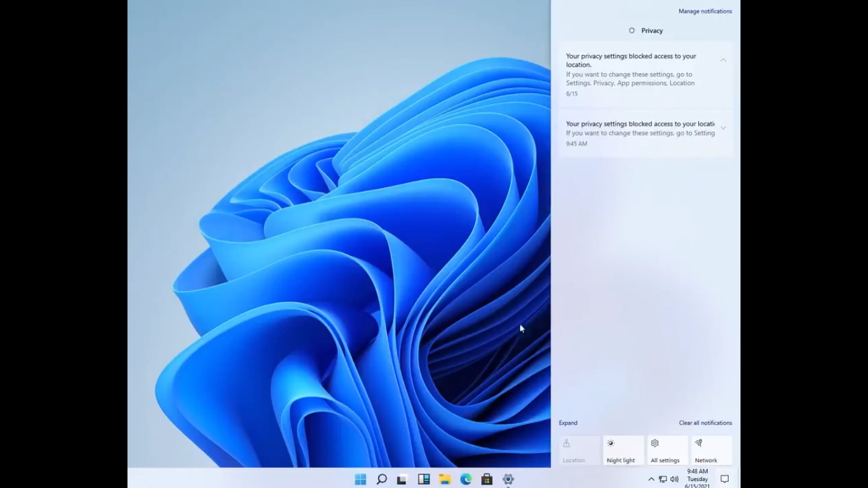
Task: Click the network icon in system tray
Action: point(663,479)
